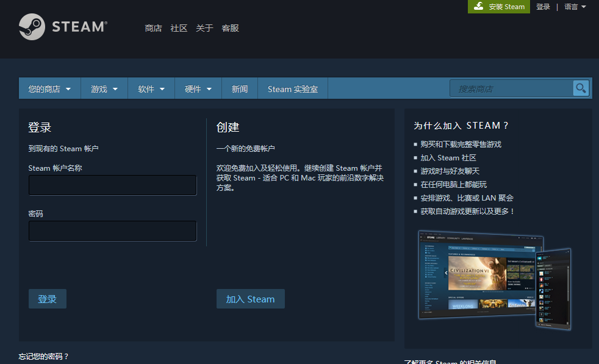Expand the 游戏 menu dropdown

[x=104, y=88]
